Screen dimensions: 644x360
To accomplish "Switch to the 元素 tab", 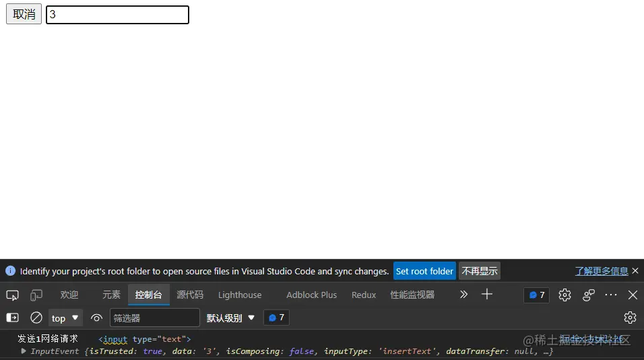I will 111,295.
